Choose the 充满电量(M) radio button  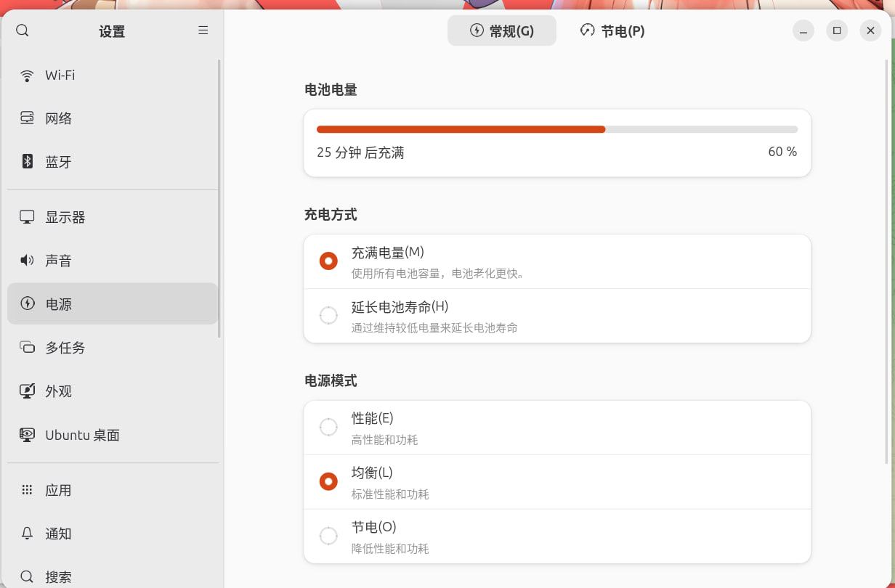point(328,261)
